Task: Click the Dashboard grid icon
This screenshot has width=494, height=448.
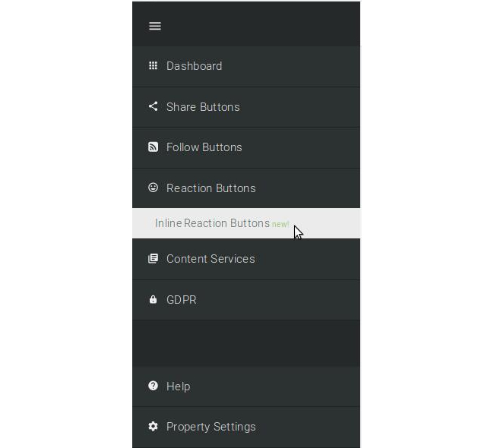Action: (153, 65)
